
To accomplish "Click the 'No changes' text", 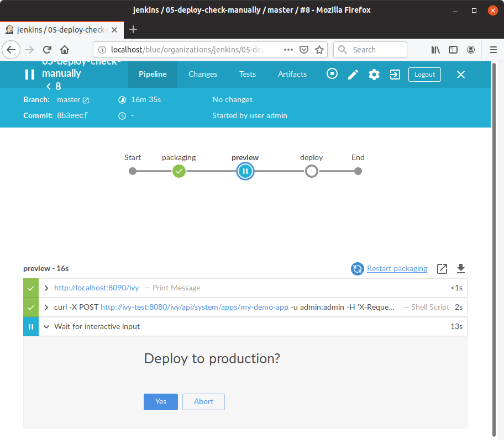I will 233,99.
